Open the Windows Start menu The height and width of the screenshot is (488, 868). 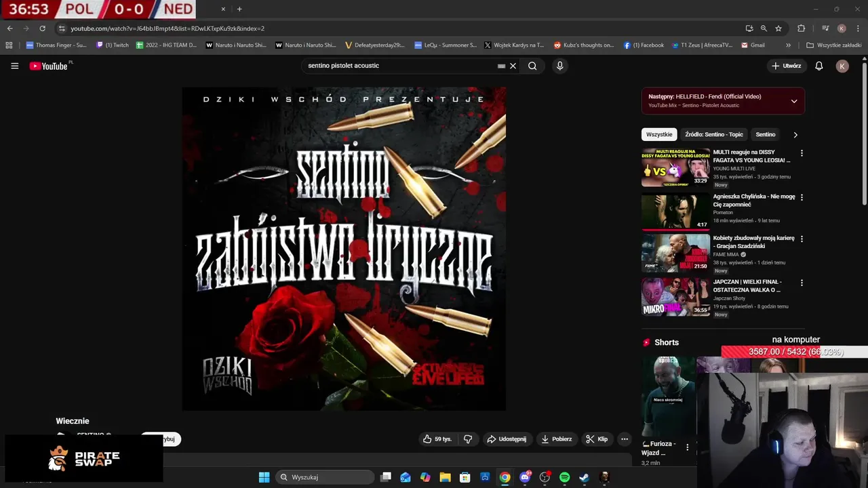click(264, 477)
